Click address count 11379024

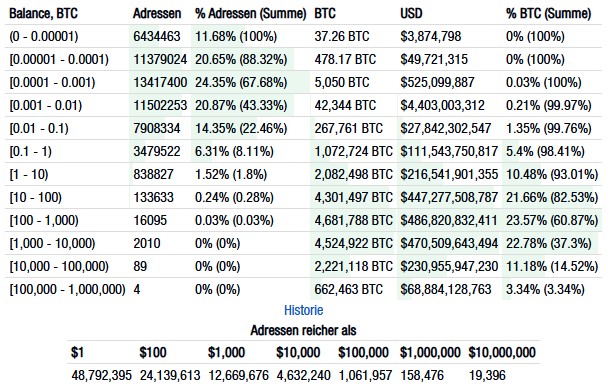pos(160,59)
